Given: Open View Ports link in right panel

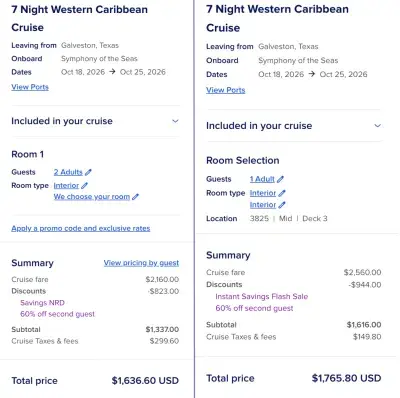Looking at the screenshot, I should 226,90.
